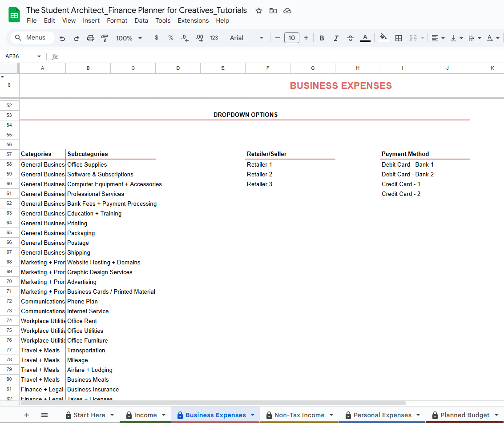Activate the paint format tool
Viewport: 504px width, 423px height.
tap(105, 38)
